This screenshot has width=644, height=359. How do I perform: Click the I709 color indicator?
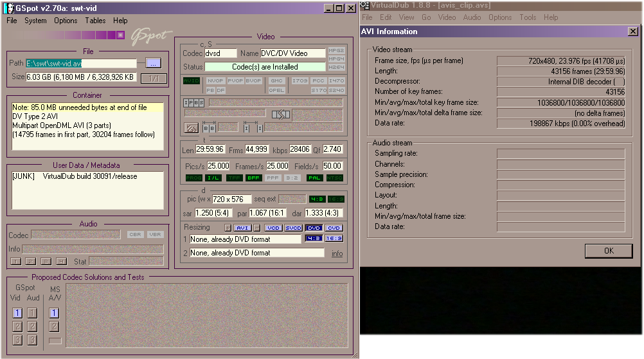[300, 80]
